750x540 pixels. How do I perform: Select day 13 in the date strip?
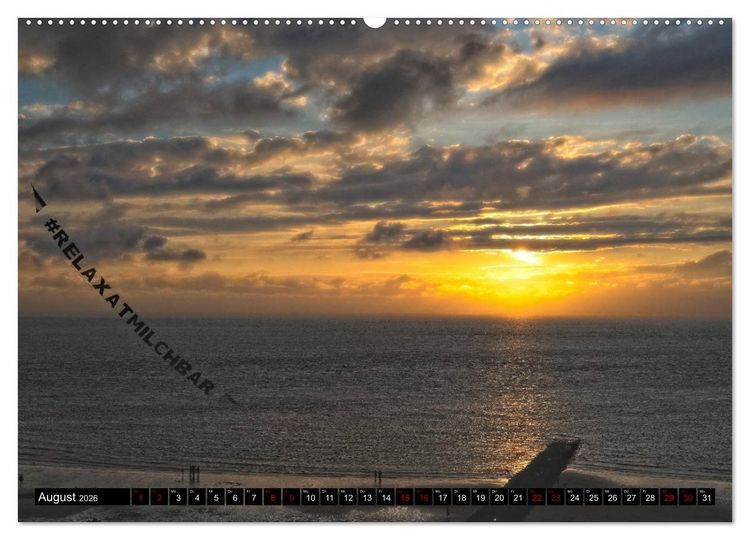367,497
